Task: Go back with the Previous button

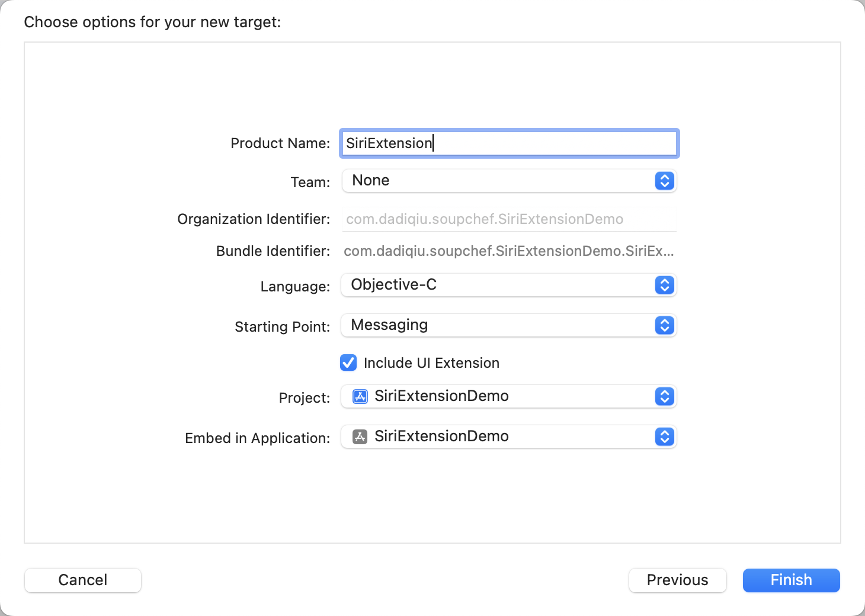Action: pos(677,580)
